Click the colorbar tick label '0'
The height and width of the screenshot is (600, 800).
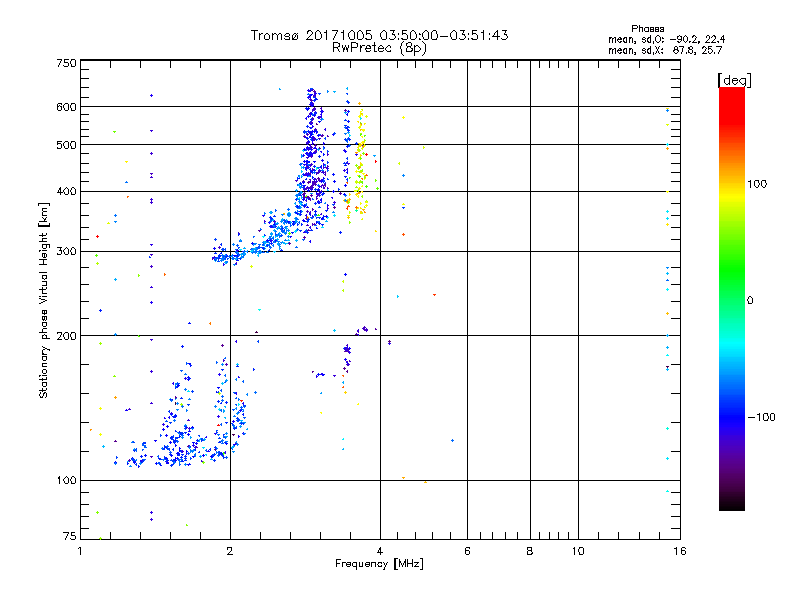pos(750,300)
